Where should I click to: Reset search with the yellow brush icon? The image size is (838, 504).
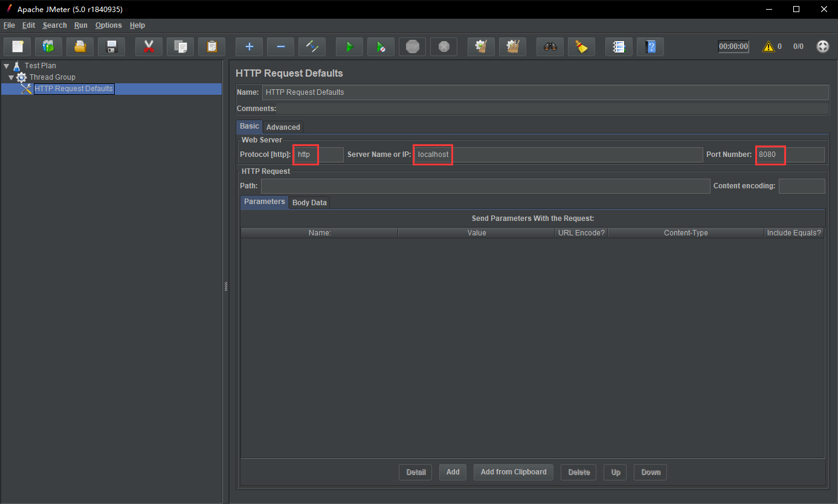tap(581, 46)
